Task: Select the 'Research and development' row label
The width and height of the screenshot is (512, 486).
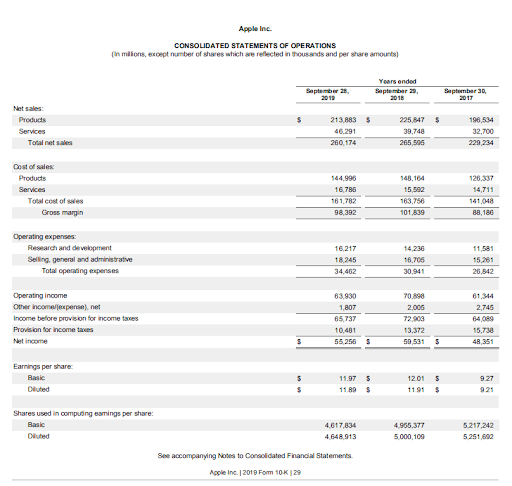Action: 70,248
